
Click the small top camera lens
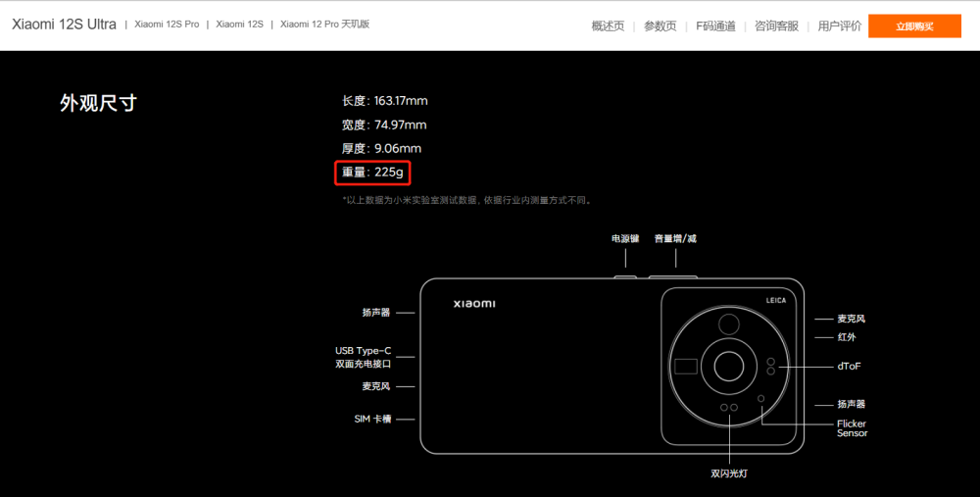[729, 324]
